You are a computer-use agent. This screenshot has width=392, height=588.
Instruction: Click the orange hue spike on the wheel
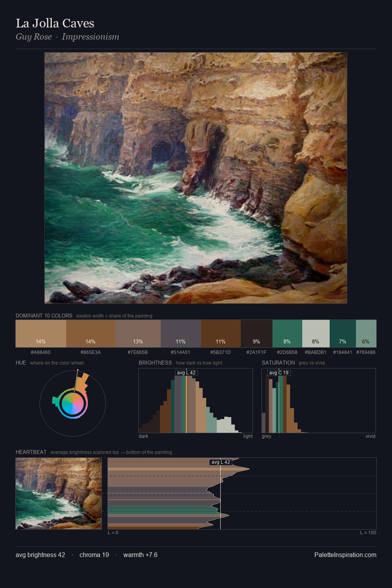click(x=82, y=382)
